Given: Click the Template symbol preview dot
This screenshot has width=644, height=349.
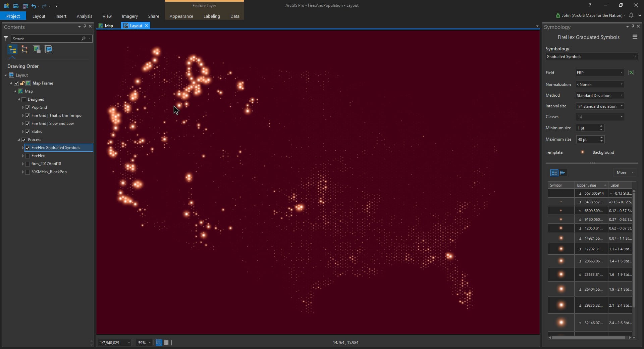Looking at the screenshot, I should click(583, 152).
